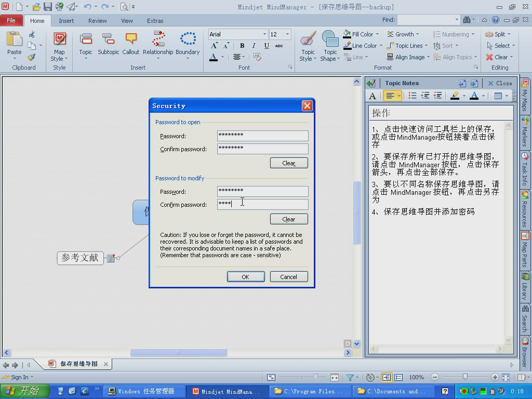Click Cancel in the Security dialog

pyautogui.click(x=289, y=277)
